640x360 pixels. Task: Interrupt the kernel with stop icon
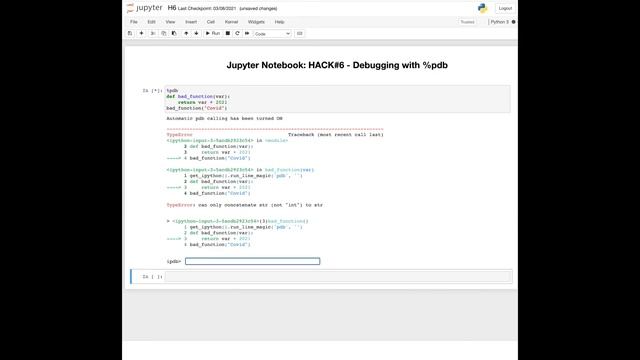228,33
